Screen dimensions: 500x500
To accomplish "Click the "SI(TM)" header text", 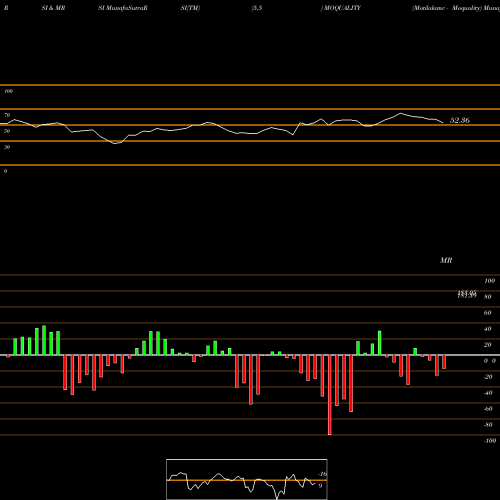I will click(x=190, y=8).
